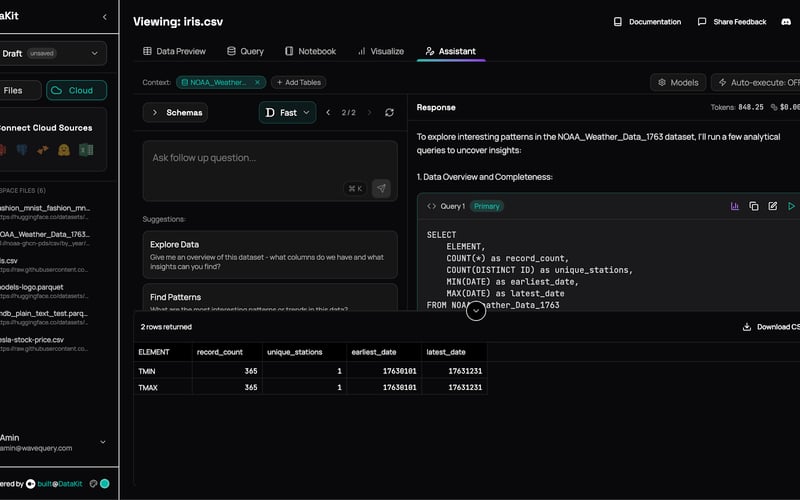
Task: Collapse the sidebar with the left chevron
Action: [x=105, y=17]
